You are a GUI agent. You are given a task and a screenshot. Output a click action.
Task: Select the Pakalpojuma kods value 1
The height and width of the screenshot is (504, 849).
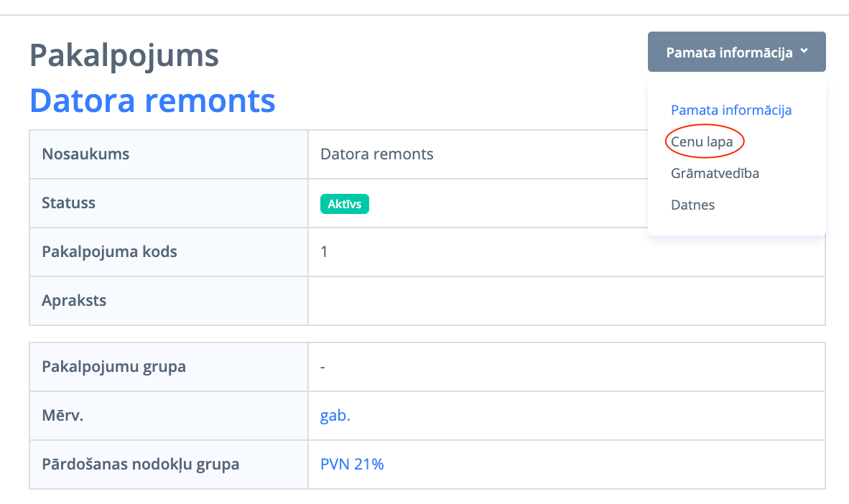tap(324, 252)
